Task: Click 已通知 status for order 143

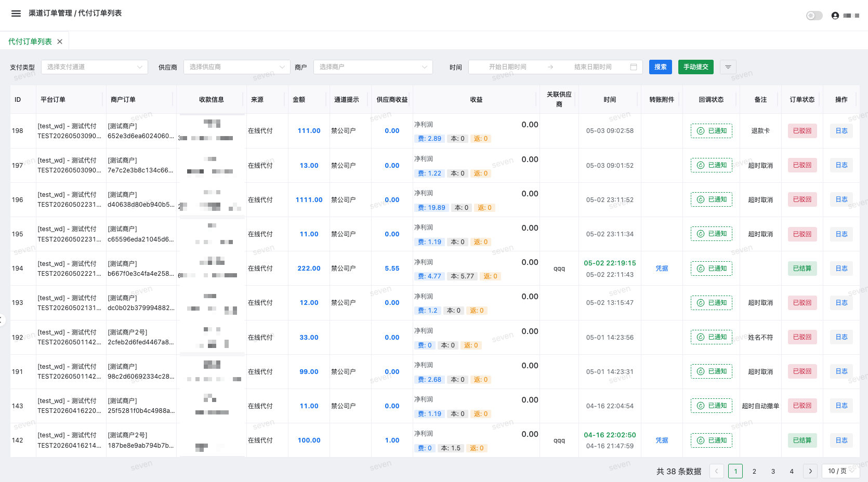Action: click(x=712, y=406)
